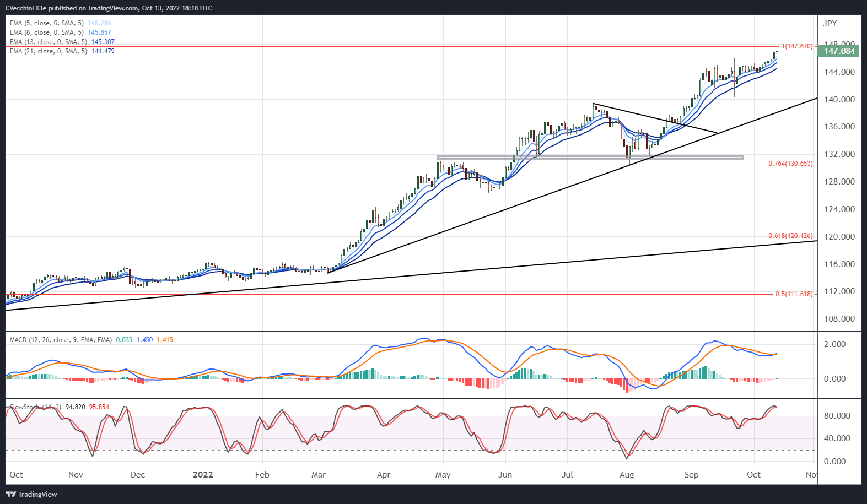Screen dimensions: 867x504
Task: Click the Mar label on time axis
Action: pyautogui.click(x=319, y=475)
